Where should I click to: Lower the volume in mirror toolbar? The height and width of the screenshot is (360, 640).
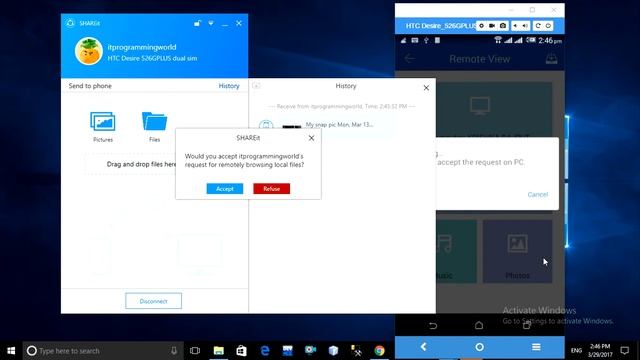[515, 26]
